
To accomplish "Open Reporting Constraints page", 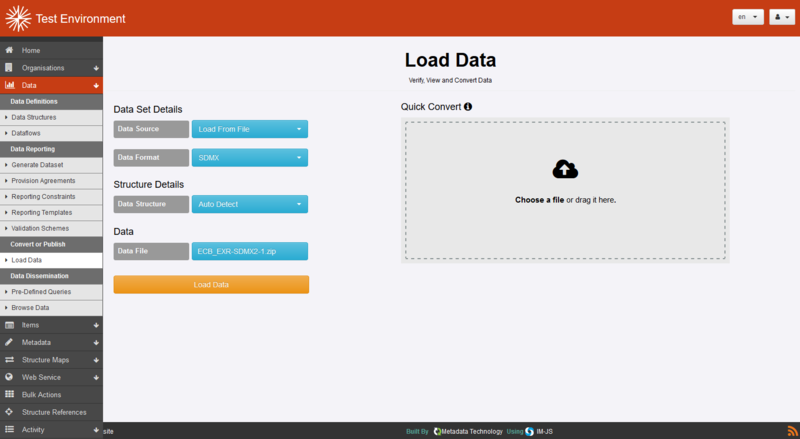I will [51, 197].
